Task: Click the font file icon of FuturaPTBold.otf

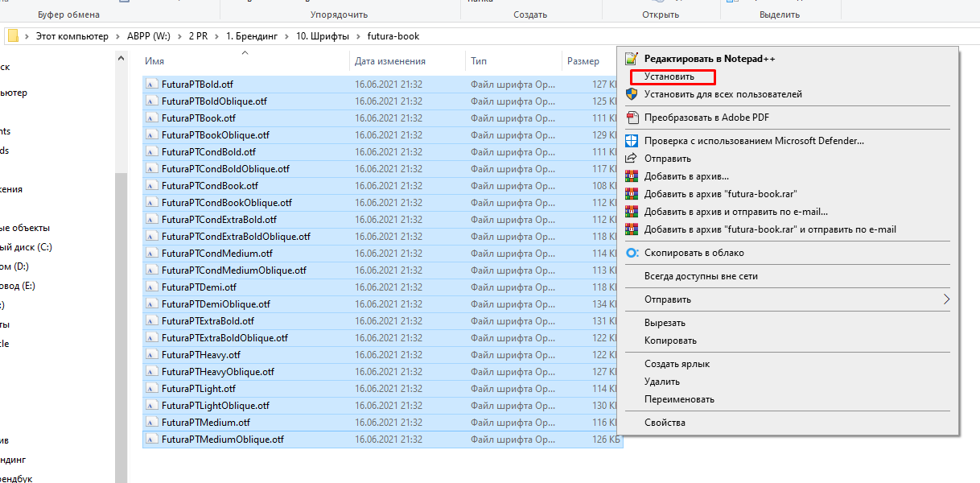Action: click(x=151, y=85)
